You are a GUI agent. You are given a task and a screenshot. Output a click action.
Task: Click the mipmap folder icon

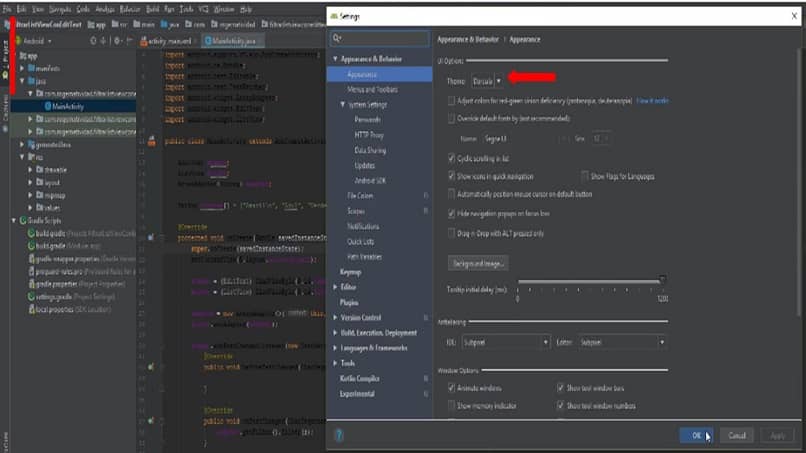pos(40,195)
